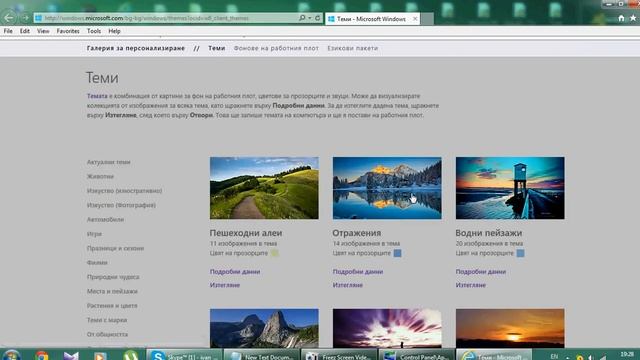Switch to Control Panel taskbar window
Image resolution: width=640 pixels, height=360 pixels.
point(416,355)
